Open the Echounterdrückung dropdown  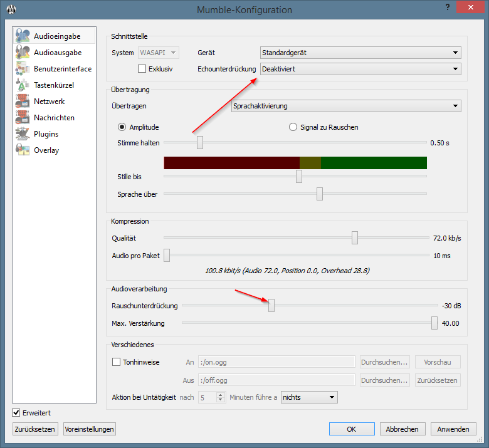pos(360,68)
